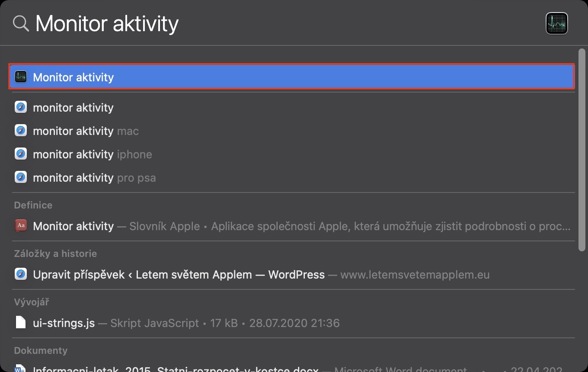Click the results list scrollbar
The height and width of the screenshot is (372, 588).
[x=582, y=149]
